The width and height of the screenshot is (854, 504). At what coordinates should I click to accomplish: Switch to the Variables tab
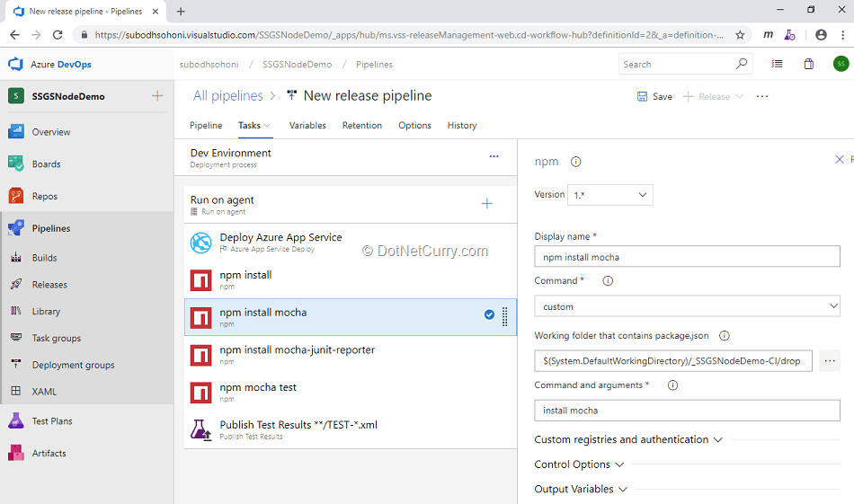pyautogui.click(x=307, y=125)
